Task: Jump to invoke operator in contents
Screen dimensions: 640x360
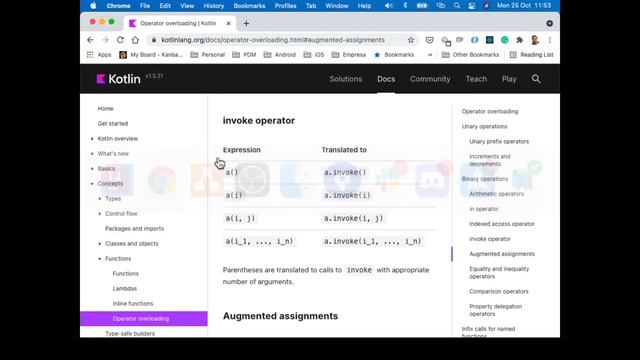Action: pyautogui.click(x=490, y=239)
